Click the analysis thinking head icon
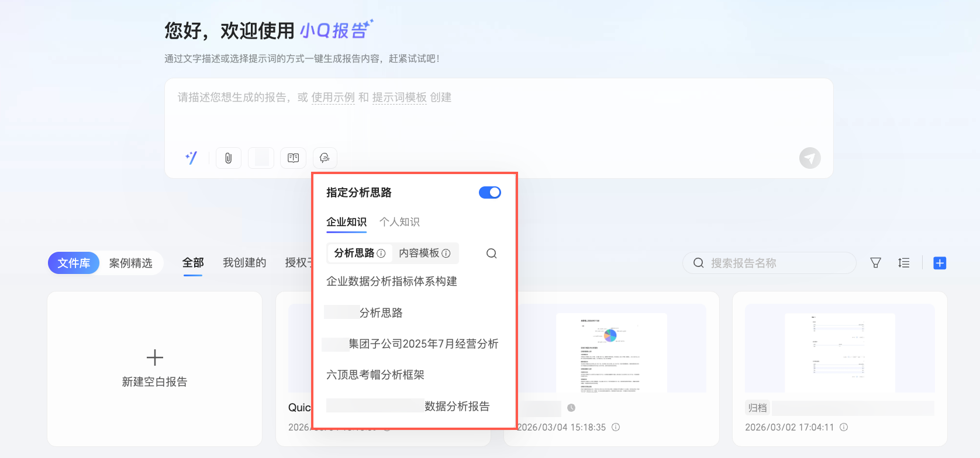This screenshot has height=458, width=980. 325,158
